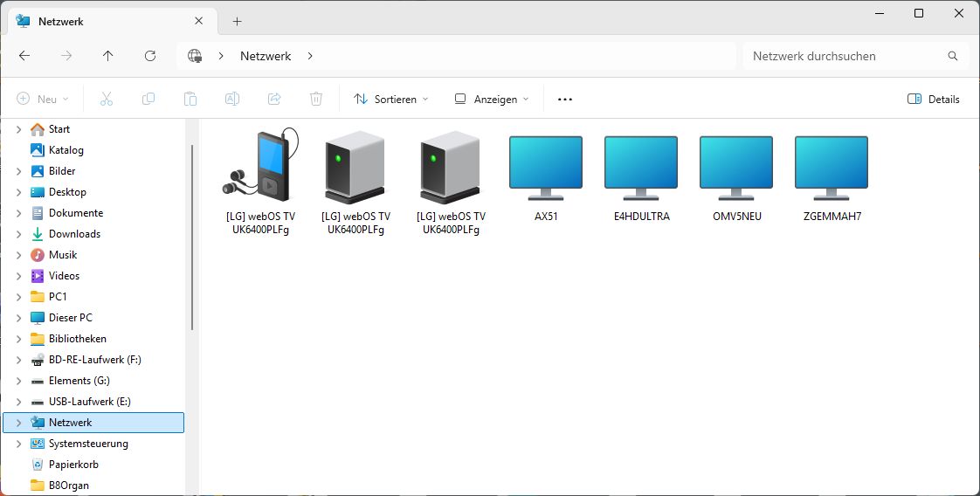Click the refresh button in navigation bar
Screen dimensions: 980x496
(x=150, y=56)
